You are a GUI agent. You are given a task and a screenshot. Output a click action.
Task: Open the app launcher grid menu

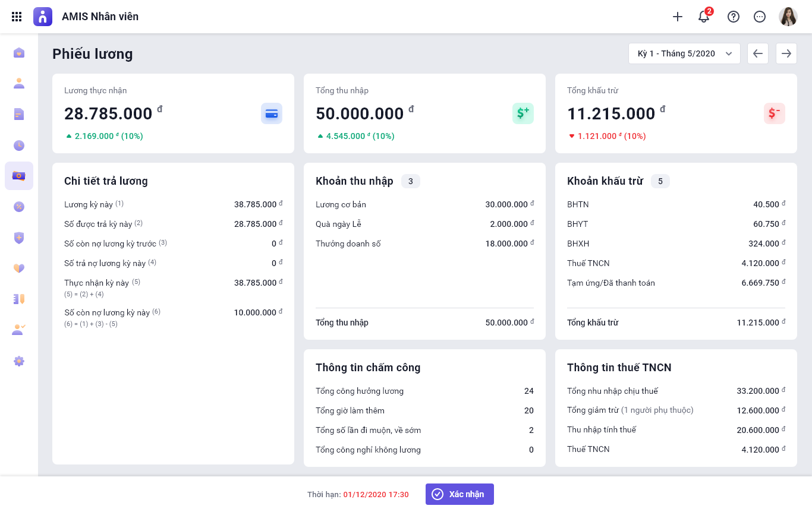[17, 17]
